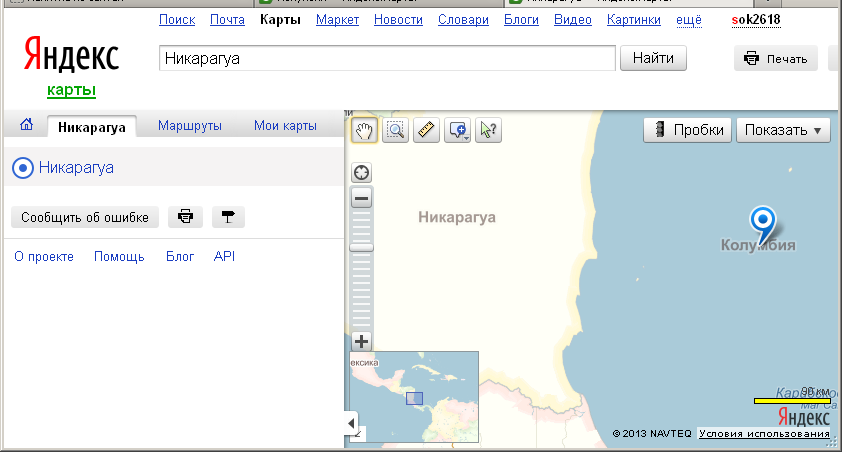Click the minimap corner resize icon
The height and width of the screenshot is (452, 842).
(x=358, y=434)
